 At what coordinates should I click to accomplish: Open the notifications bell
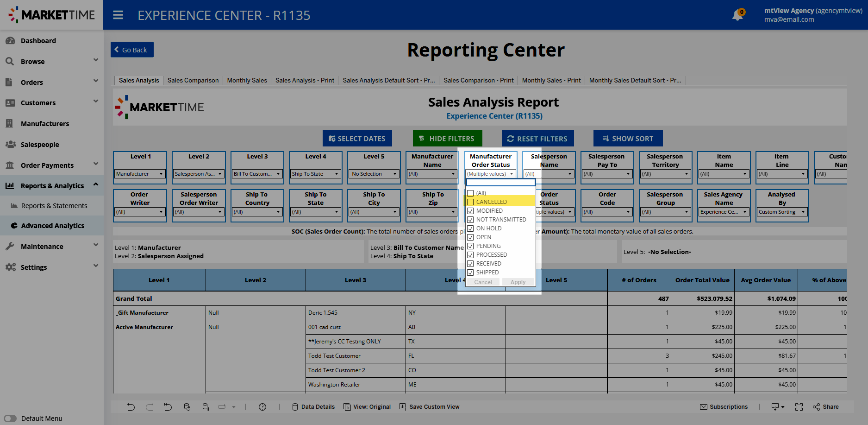coord(737,15)
